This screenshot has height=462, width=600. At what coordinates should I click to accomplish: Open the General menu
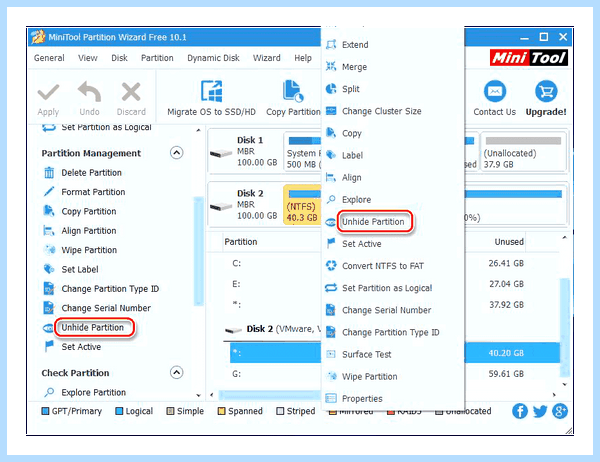pyautogui.click(x=49, y=58)
